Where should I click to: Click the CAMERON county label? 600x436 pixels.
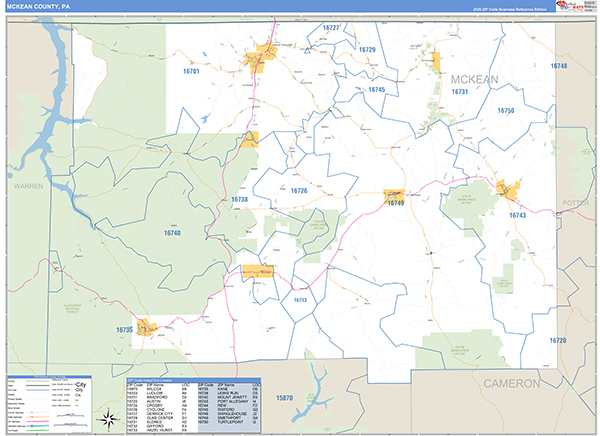(x=511, y=383)
